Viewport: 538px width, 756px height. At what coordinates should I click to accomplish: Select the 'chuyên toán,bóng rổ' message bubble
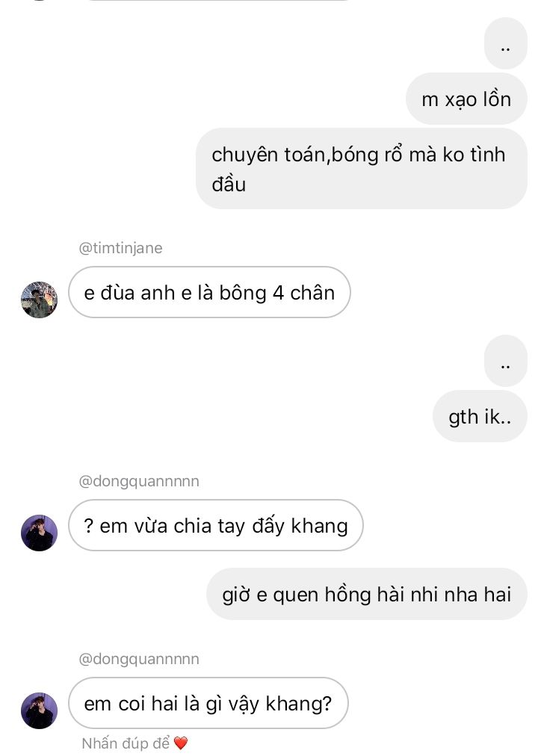point(362,168)
